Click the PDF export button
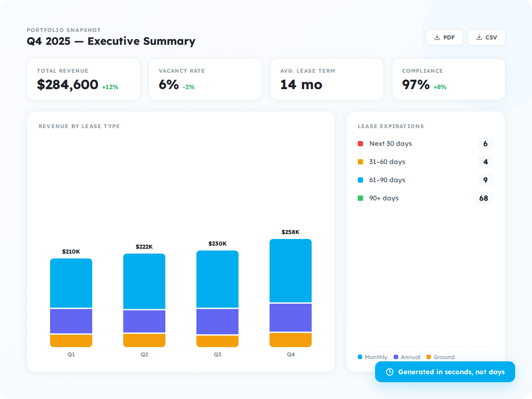 pos(444,37)
